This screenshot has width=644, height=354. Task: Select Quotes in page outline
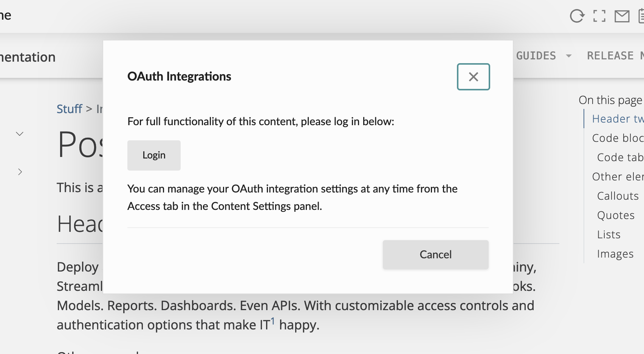tap(616, 215)
